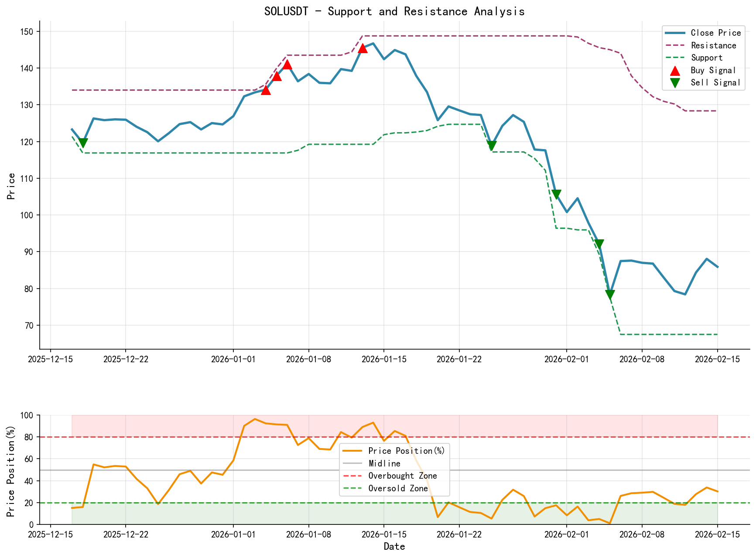Click the red buy triangle near price 145
The height and width of the screenshot is (558, 756).
coord(363,49)
